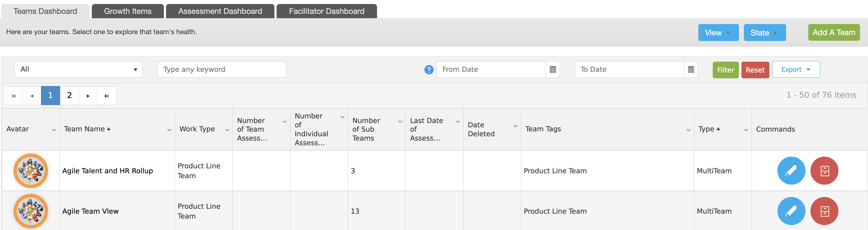Screen dimensions: 868x230
Task: Edit Agile Talent and HR Rollup team
Action: 791,170
